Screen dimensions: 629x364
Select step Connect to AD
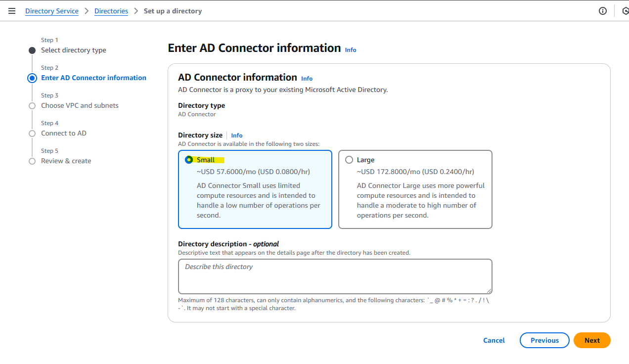click(64, 133)
